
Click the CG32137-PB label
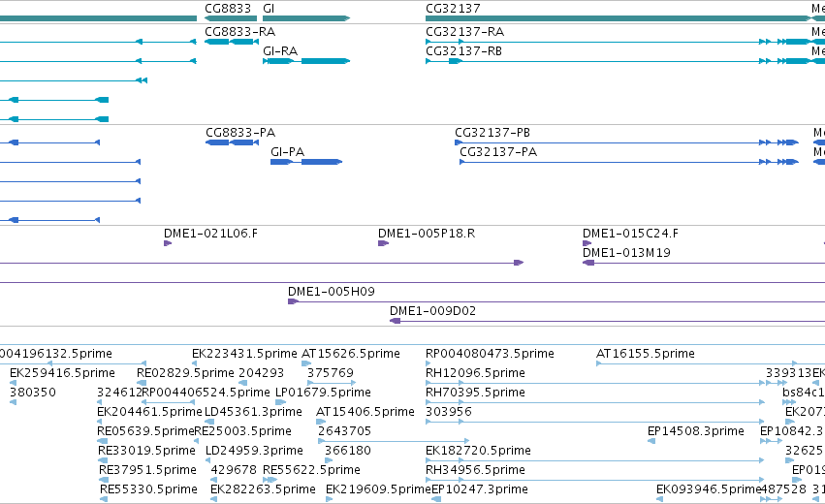492,133
